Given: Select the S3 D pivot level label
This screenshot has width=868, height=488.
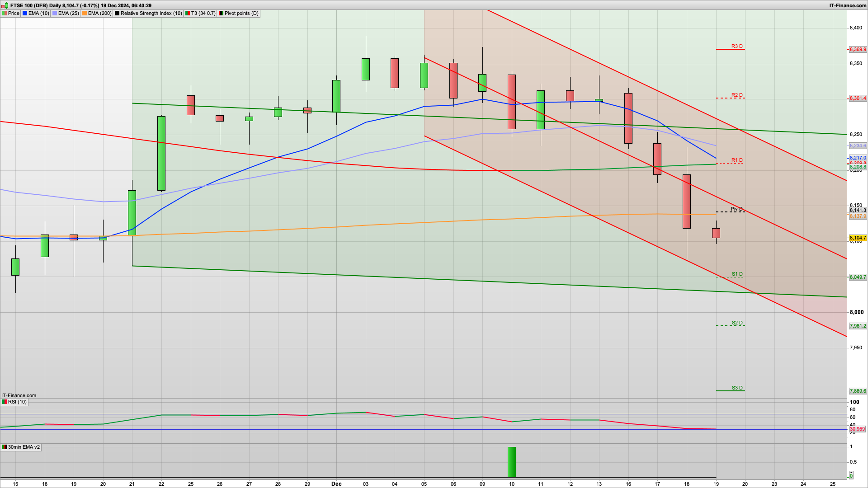Looking at the screenshot, I should (x=737, y=388).
